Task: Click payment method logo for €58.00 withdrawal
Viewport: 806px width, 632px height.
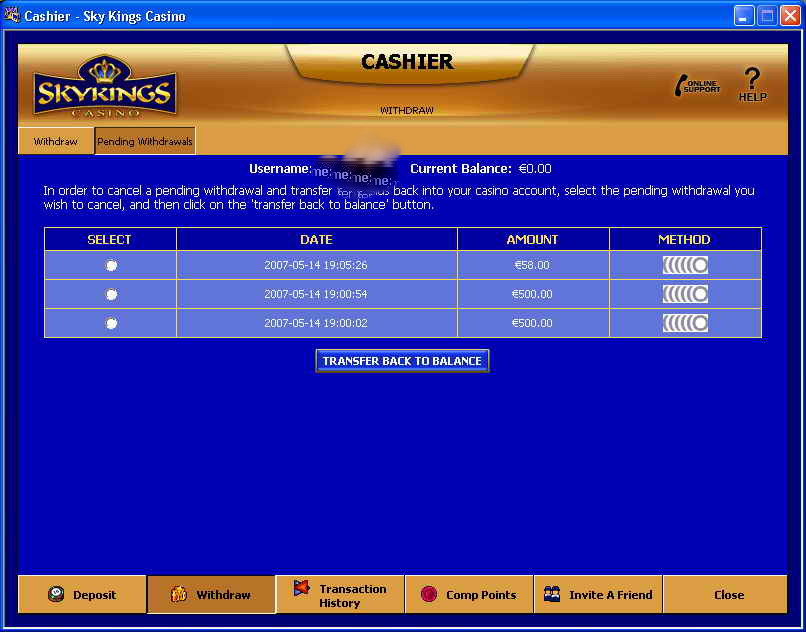Action: click(x=685, y=265)
